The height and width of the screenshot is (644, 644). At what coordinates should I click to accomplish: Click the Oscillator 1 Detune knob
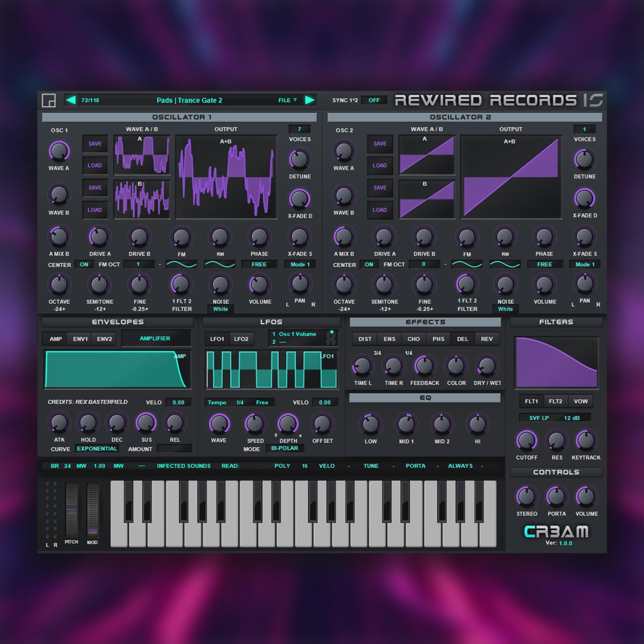299,159
